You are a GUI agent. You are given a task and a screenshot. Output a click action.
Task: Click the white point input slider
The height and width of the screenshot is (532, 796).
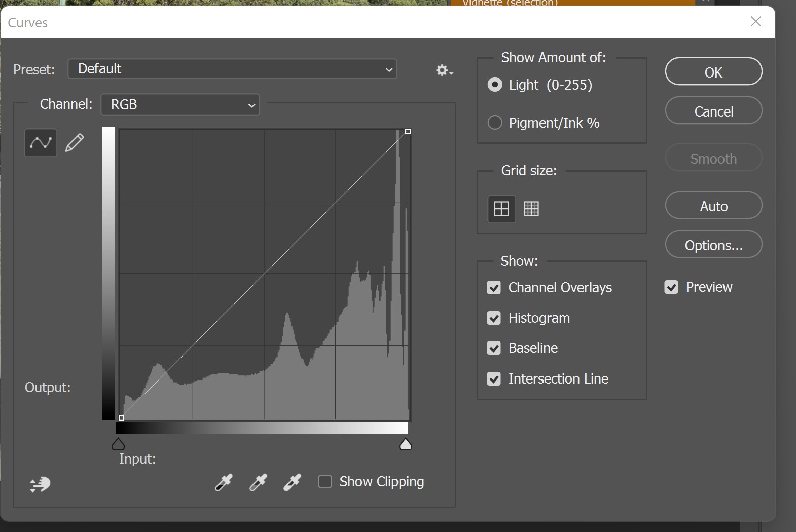406,445
